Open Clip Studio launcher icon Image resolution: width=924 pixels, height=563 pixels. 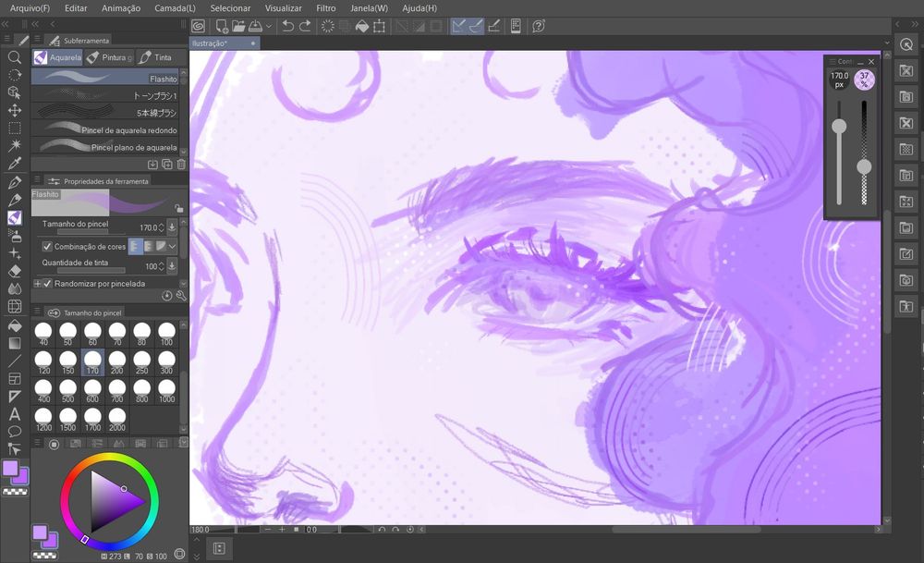pyautogui.click(x=199, y=26)
